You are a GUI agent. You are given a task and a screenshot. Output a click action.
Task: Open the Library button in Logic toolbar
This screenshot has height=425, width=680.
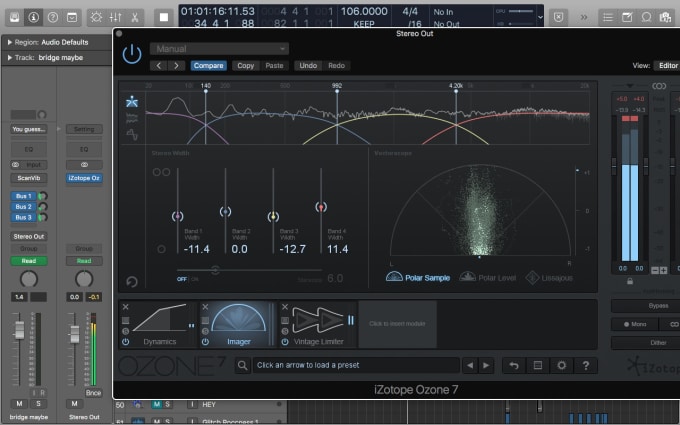[x=14, y=17]
